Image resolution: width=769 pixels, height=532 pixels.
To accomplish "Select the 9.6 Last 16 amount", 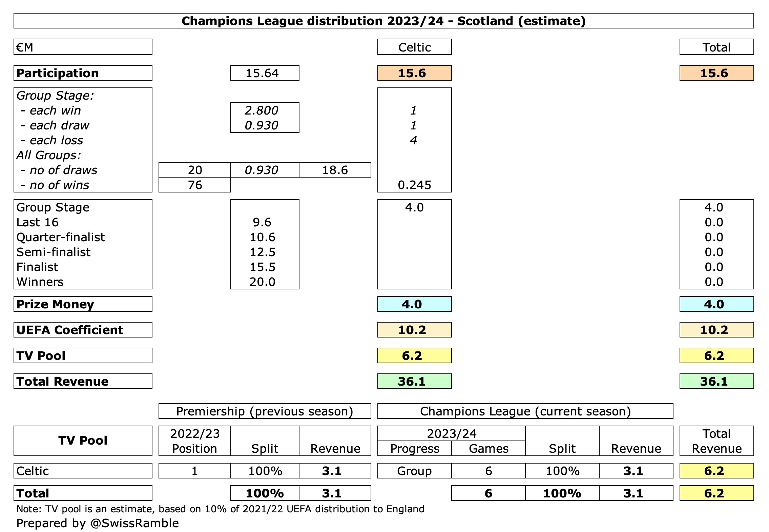I will click(262, 222).
